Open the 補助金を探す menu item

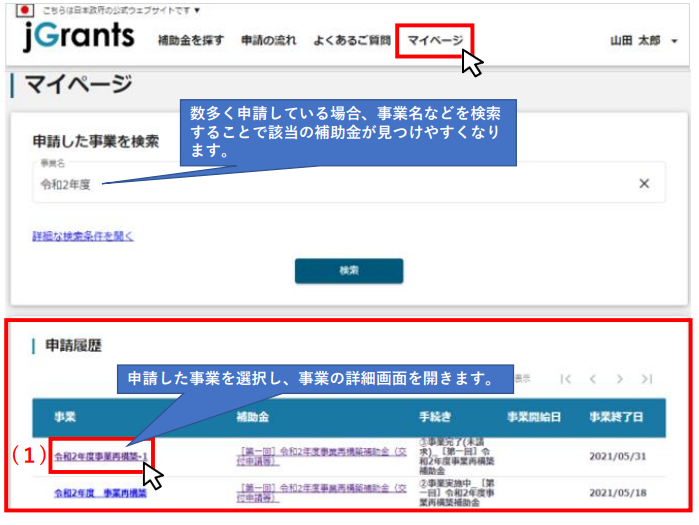pyautogui.click(x=191, y=41)
